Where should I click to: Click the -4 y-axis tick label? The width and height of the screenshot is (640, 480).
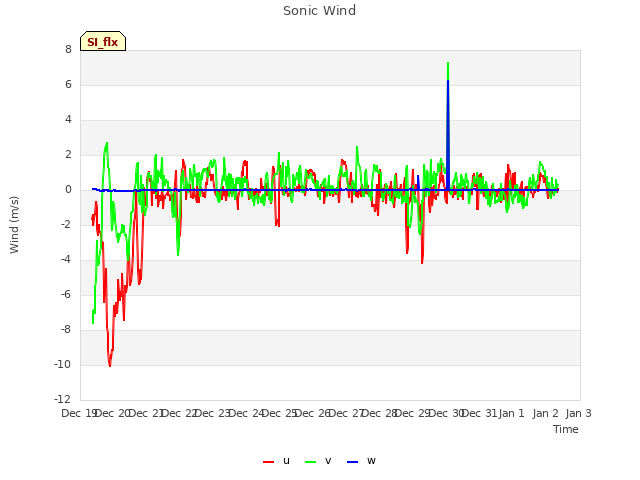tap(65, 259)
